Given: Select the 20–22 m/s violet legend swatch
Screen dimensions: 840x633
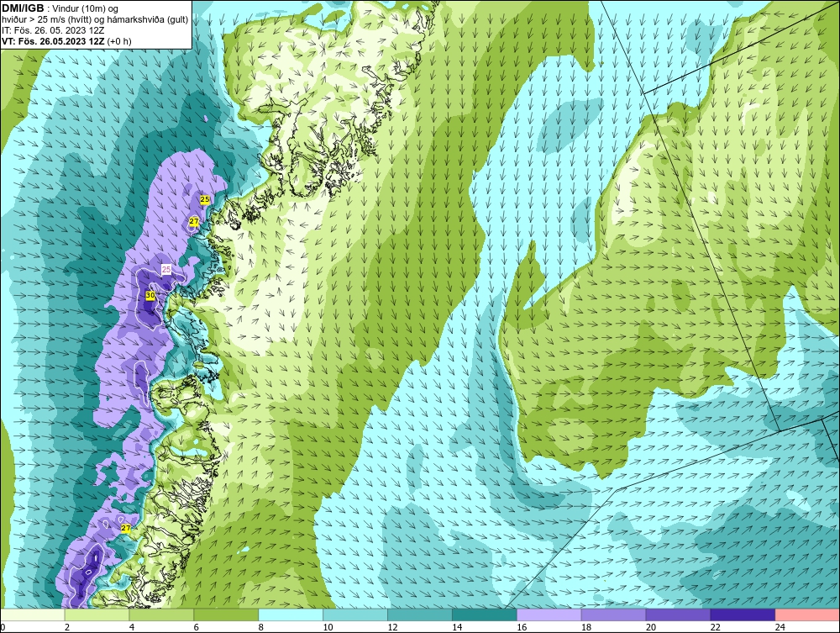Looking at the screenshot, I should (x=678, y=615).
